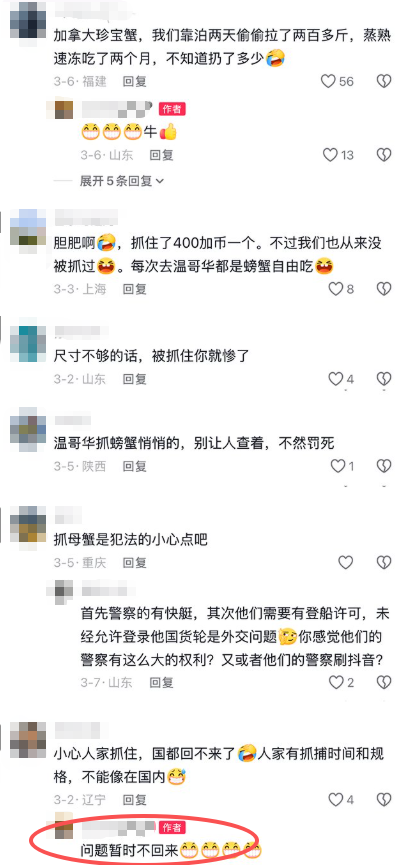Dislike the 尺寸不够的话 comment
Viewport: 400px width, 865px height.
coord(383,379)
